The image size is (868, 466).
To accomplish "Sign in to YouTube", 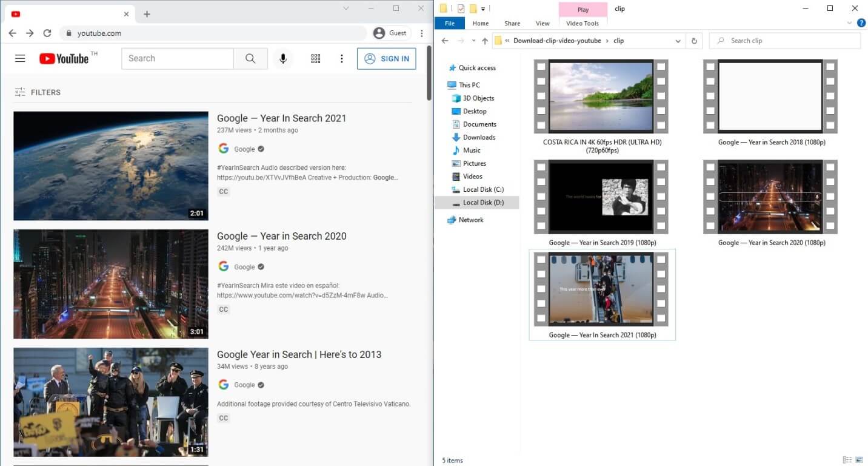I will [x=386, y=58].
